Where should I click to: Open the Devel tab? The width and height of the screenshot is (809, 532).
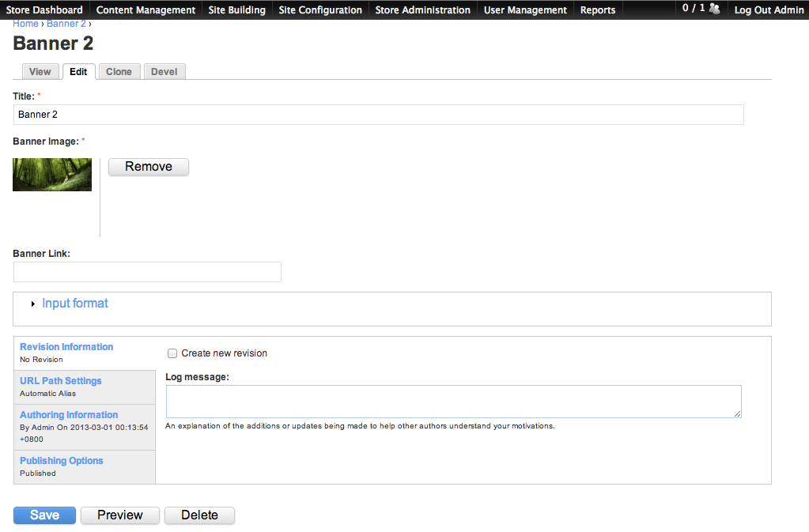coord(164,72)
